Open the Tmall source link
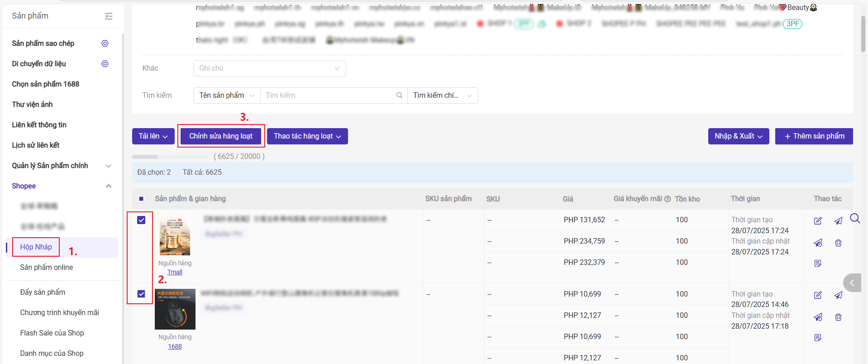Image resolution: width=868 pixels, height=364 pixels. point(175,273)
